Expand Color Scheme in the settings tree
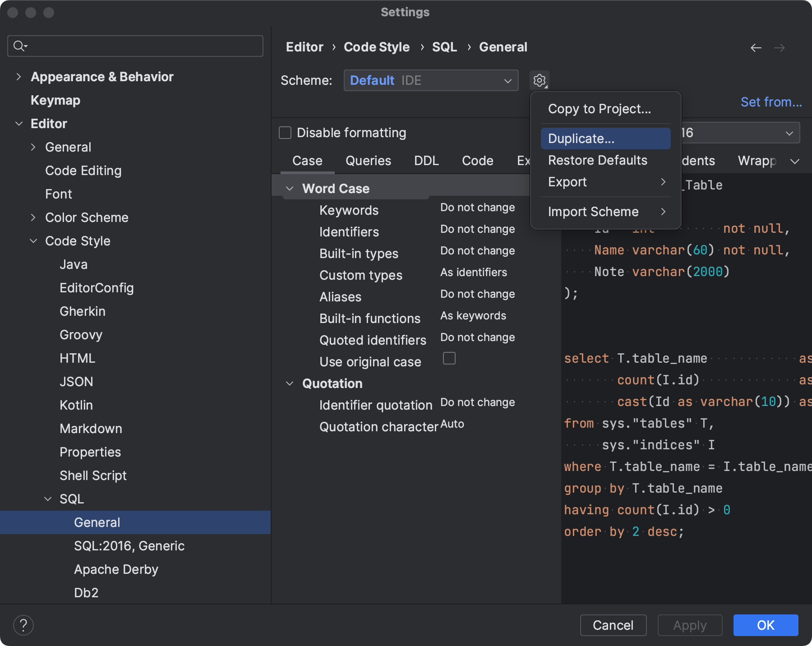Image resolution: width=812 pixels, height=646 pixels. pyautogui.click(x=33, y=217)
